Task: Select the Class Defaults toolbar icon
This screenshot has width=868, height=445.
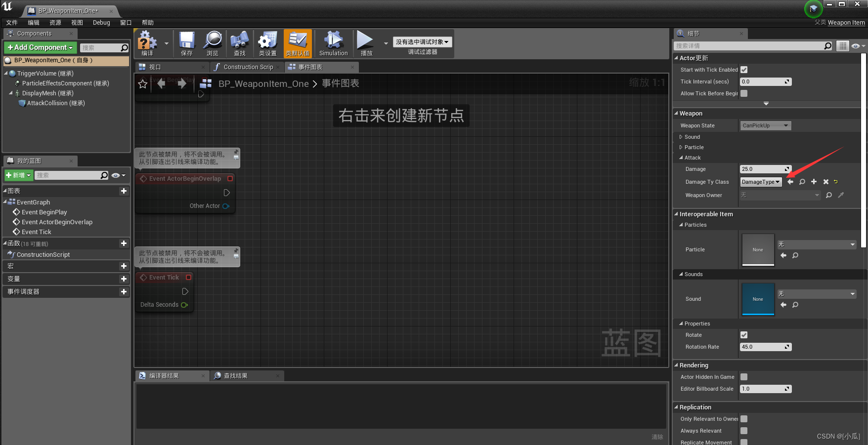Action: tap(298, 43)
